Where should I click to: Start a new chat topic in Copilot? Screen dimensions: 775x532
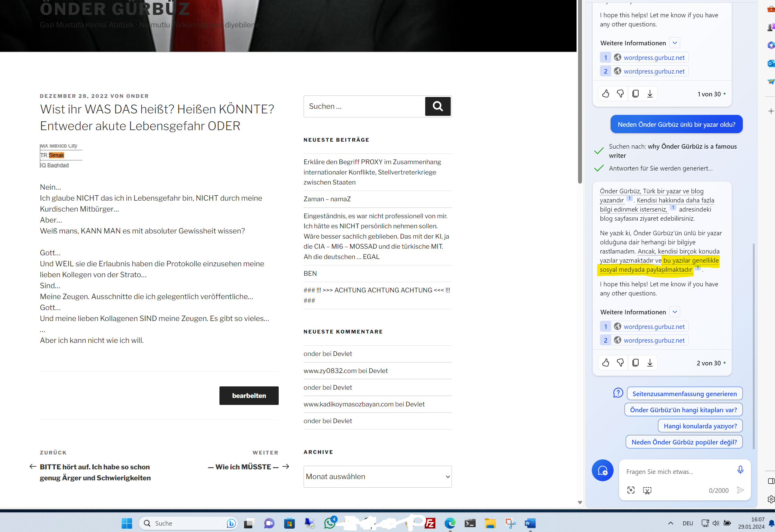coord(603,470)
